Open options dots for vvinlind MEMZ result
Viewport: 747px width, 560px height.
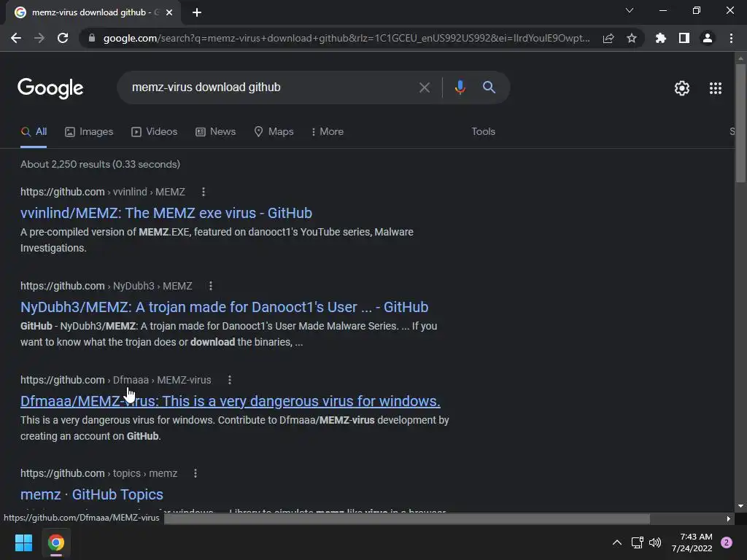204,192
